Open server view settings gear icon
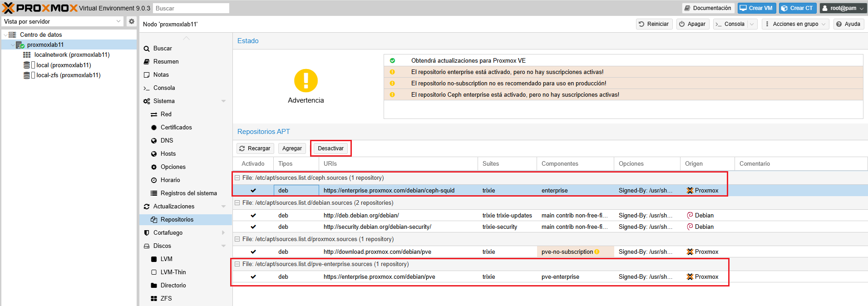This screenshot has width=868, height=306. point(131,21)
